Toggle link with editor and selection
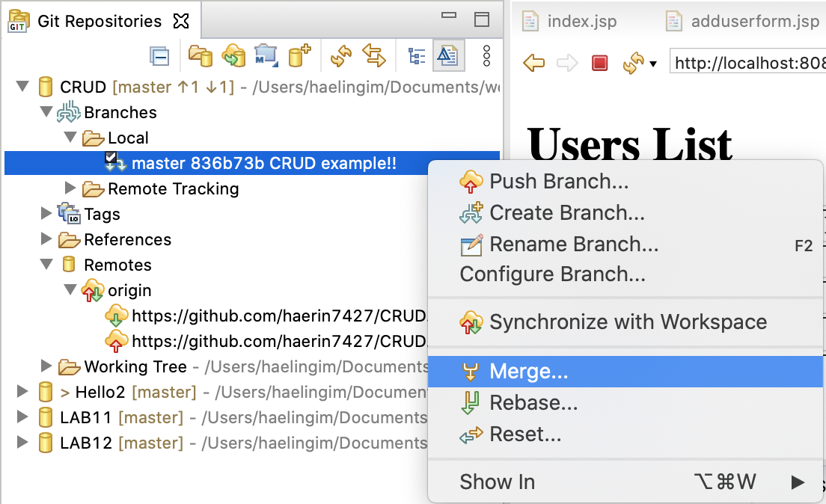Image resolution: width=826 pixels, height=504 pixels. point(374,56)
